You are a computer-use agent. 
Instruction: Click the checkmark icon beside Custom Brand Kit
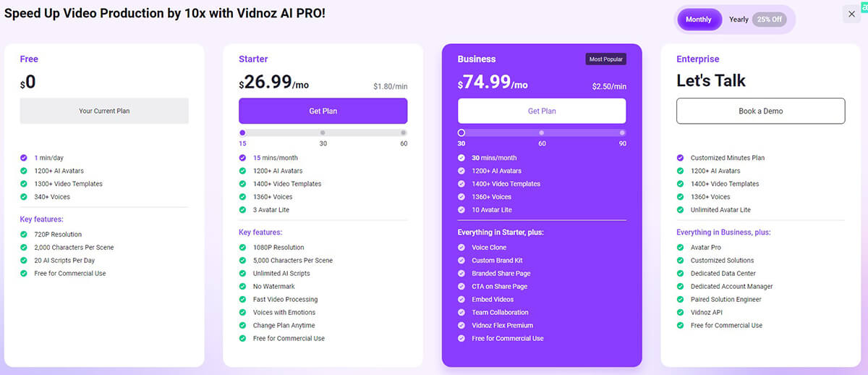click(461, 261)
